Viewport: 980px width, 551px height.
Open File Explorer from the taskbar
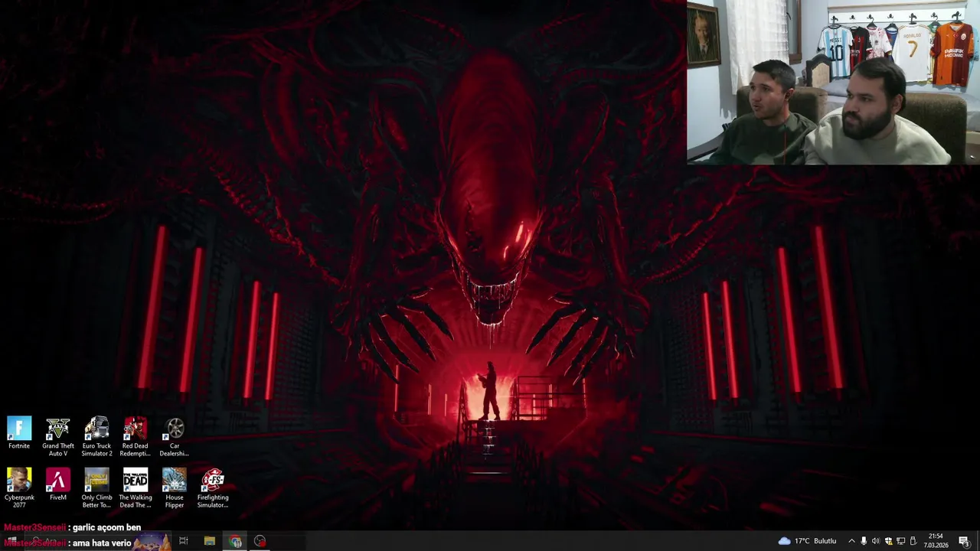(209, 541)
